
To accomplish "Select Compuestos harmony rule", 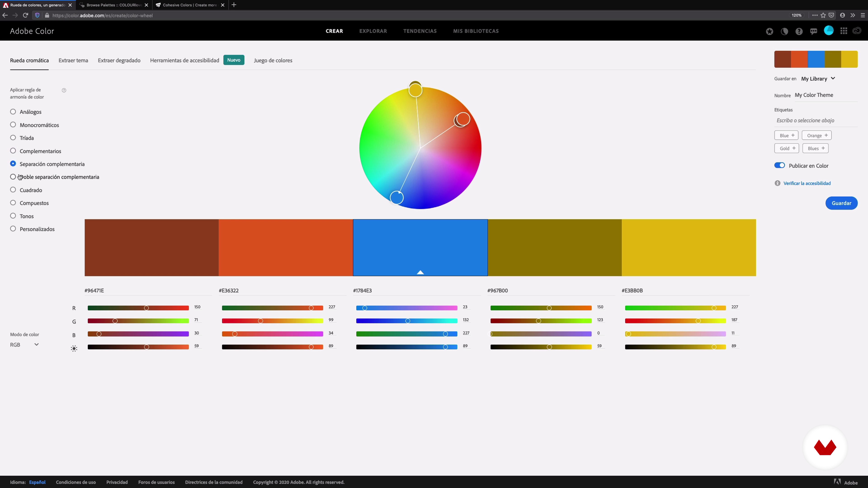I will click(13, 202).
